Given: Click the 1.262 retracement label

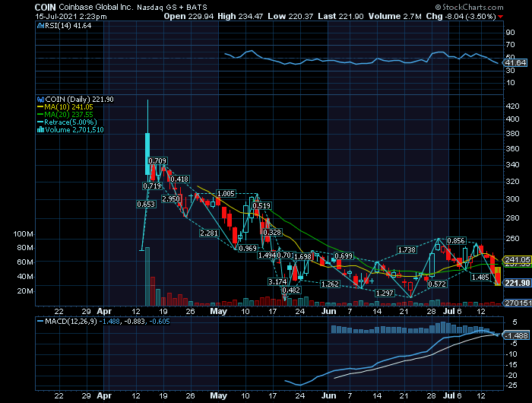Looking at the screenshot, I should pyautogui.click(x=330, y=284).
